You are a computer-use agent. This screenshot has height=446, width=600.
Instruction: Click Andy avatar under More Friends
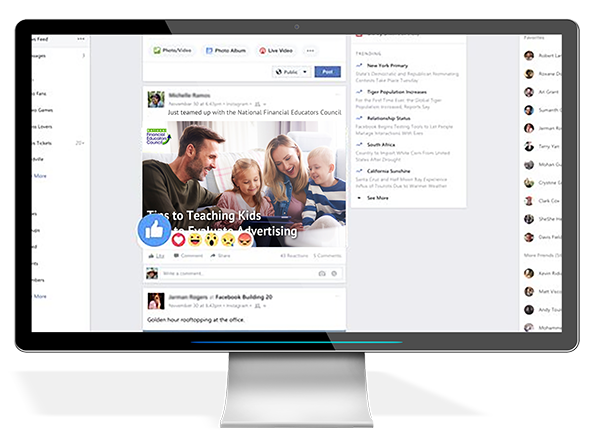pyautogui.click(x=529, y=310)
